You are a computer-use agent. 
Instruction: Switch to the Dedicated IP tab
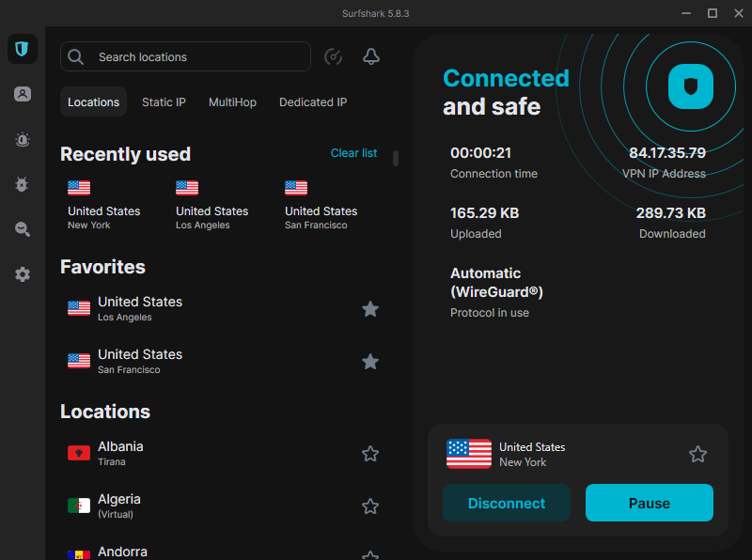click(313, 102)
